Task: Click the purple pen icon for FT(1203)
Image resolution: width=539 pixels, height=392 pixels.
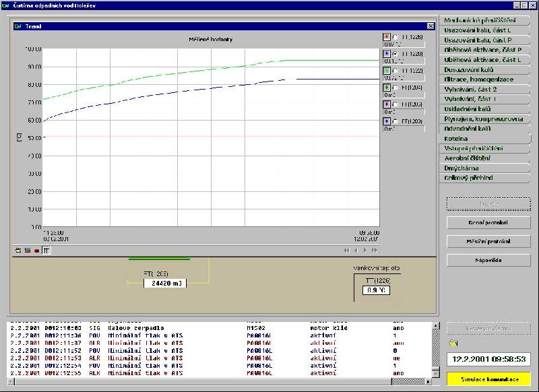Action: pos(387,104)
